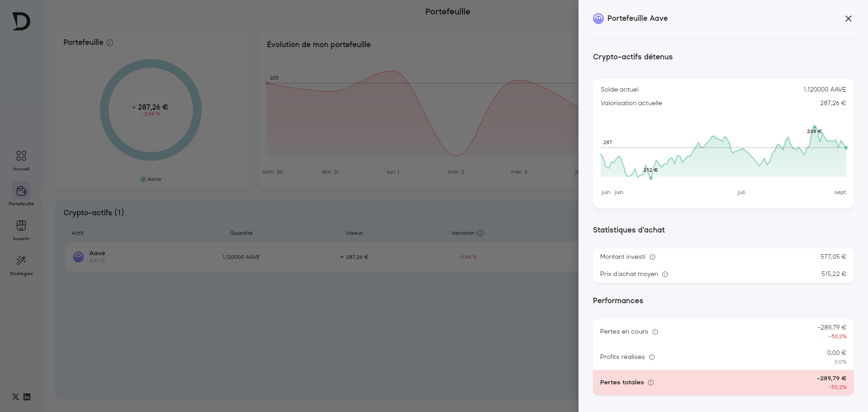Go to the Investir section

tap(21, 226)
